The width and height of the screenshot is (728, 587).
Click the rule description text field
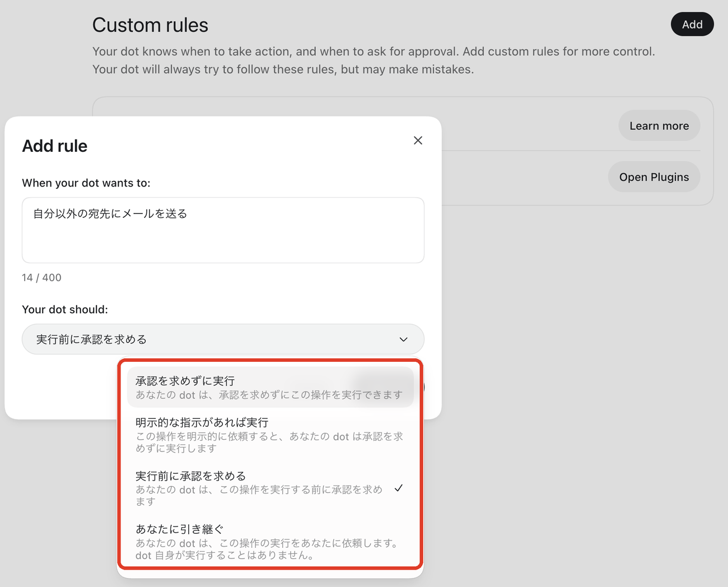coord(223,230)
